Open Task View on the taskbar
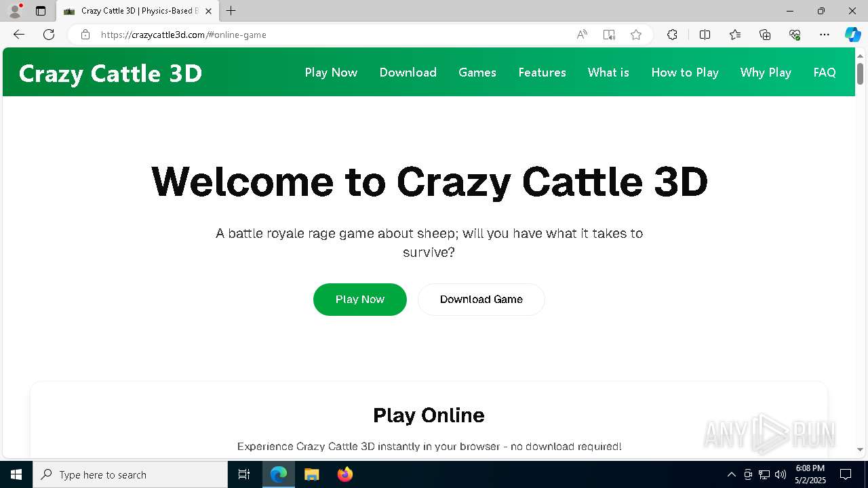868x488 pixels. 244,474
